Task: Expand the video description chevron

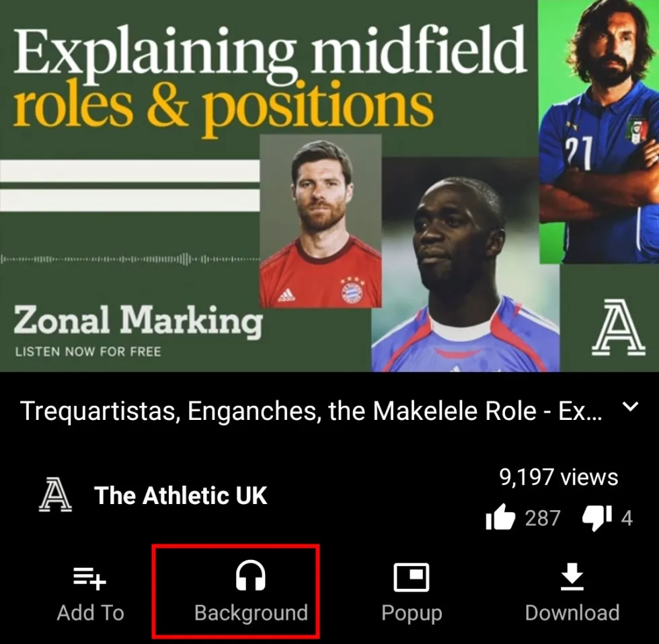Action: pyautogui.click(x=630, y=406)
